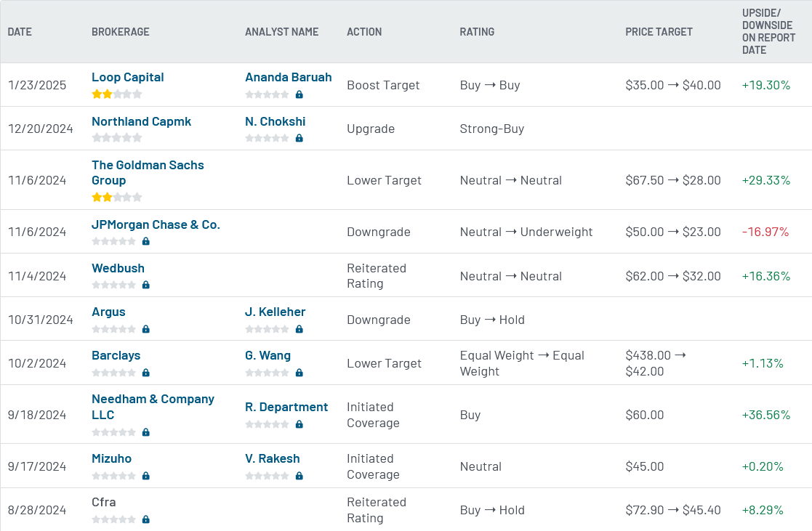Click lock icon under G. Wang
Viewport: 812px width, 531px height.
[300, 372]
